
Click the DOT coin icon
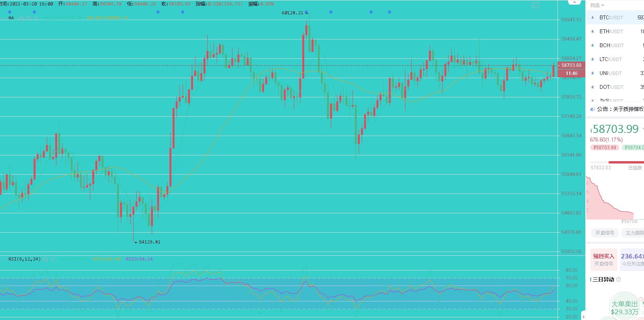pos(593,87)
